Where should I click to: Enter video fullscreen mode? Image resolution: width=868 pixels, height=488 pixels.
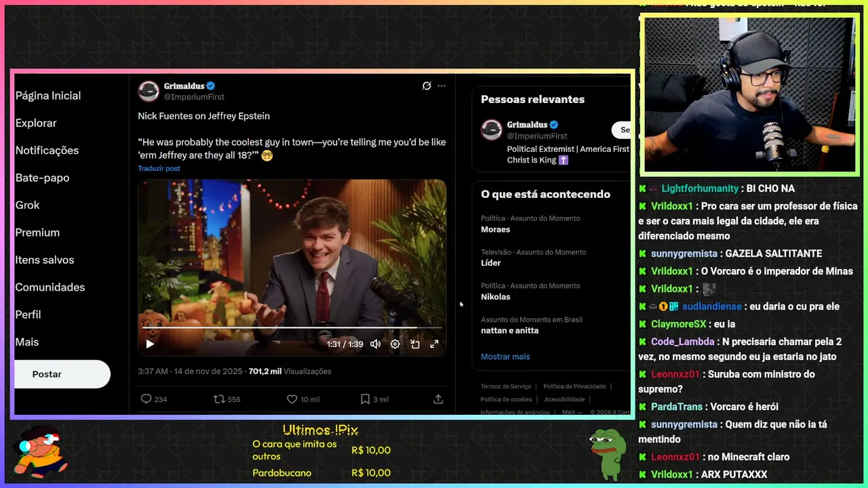435,344
